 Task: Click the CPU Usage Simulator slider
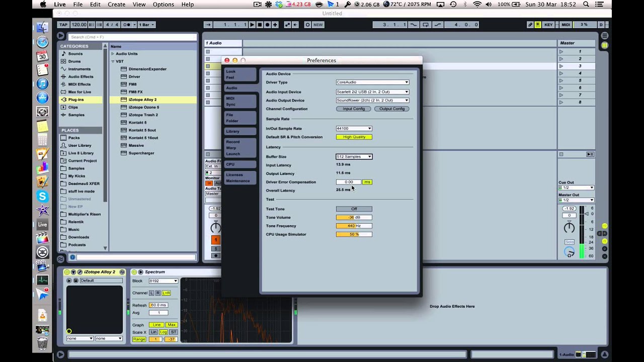(354, 234)
